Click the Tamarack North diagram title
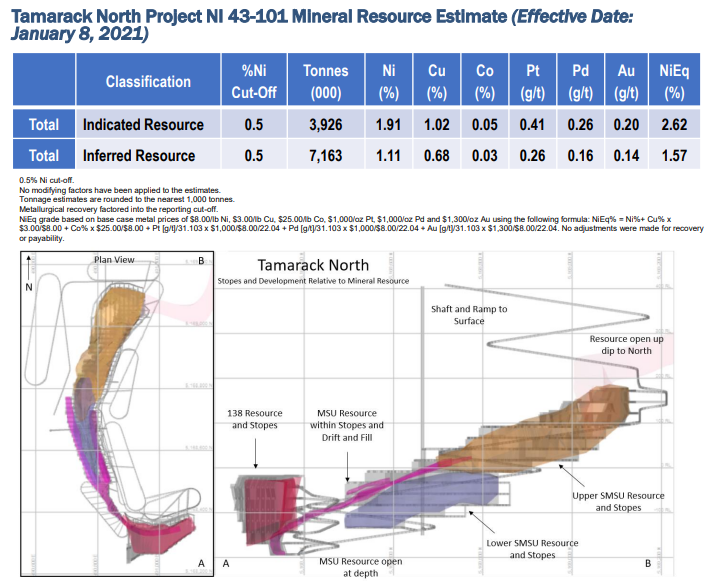The width and height of the screenshot is (710, 583). pyautogui.click(x=313, y=265)
